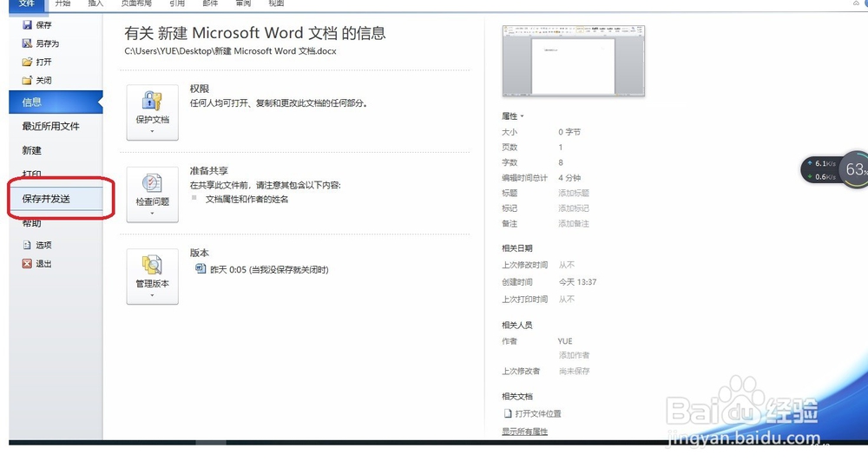Expand the Check for Issues dropdown arrow
This screenshot has width=868, height=468.
152,214
